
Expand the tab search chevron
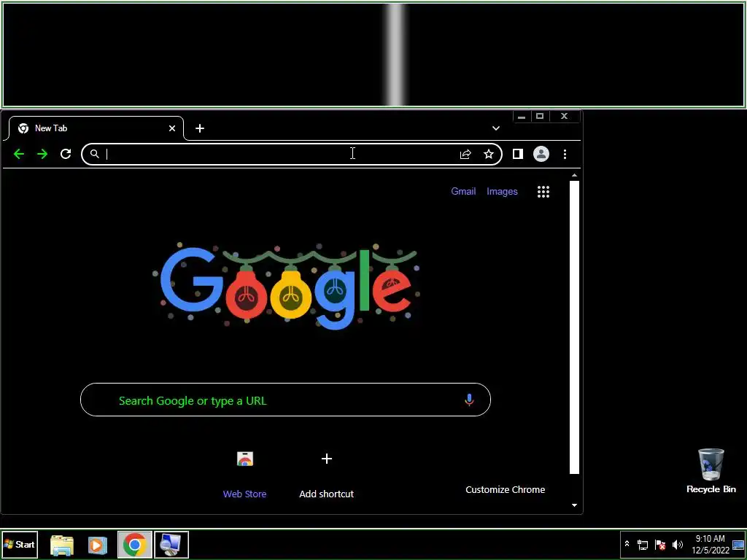(x=496, y=128)
